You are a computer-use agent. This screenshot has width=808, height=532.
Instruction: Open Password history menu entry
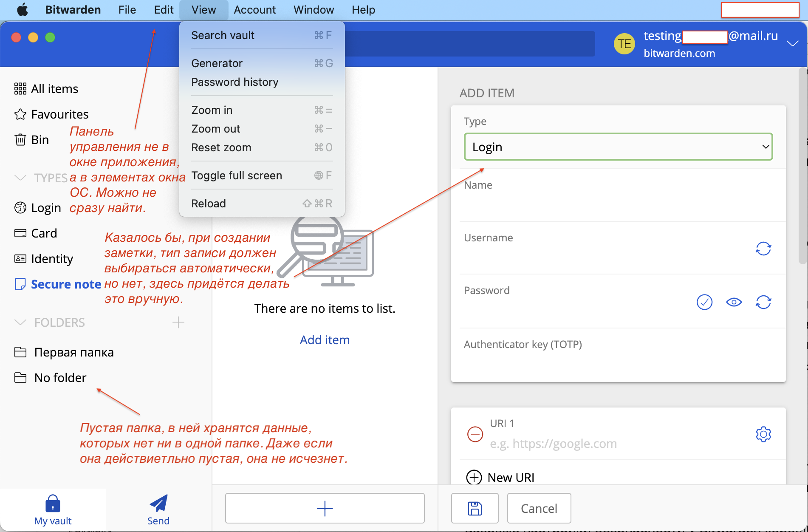click(262, 82)
